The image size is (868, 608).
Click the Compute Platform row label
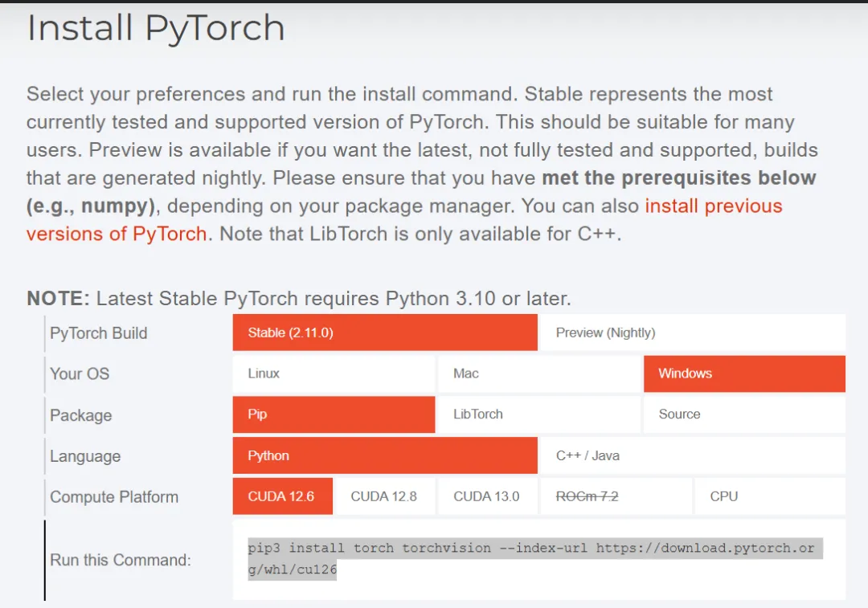tap(114, 497)
